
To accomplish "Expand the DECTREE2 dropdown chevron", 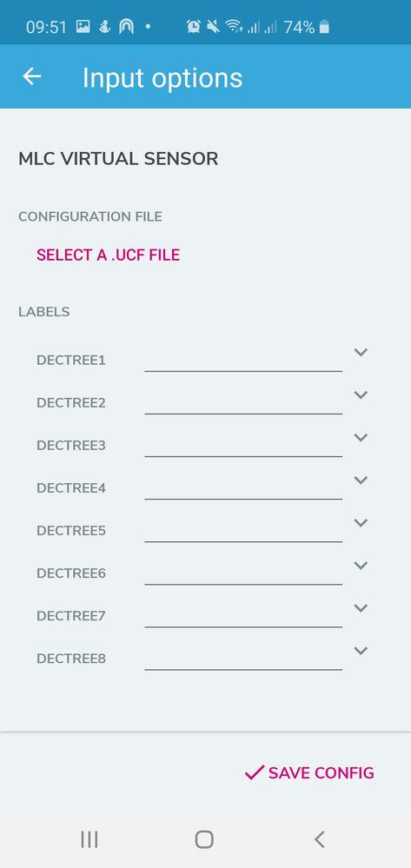I will (x=361, y=394).
